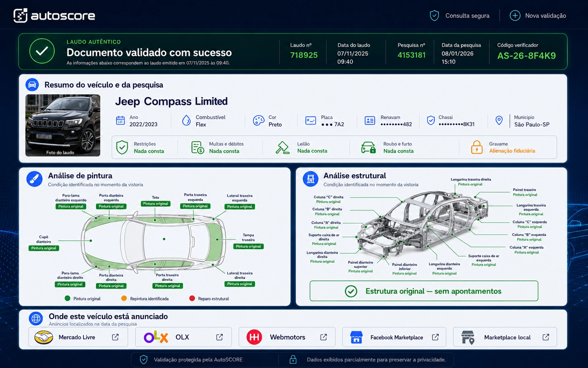Viewport: 588px width, 368px height.
Task: Click the calendar icon next to Ano
Action: click(x=120, y=121)
